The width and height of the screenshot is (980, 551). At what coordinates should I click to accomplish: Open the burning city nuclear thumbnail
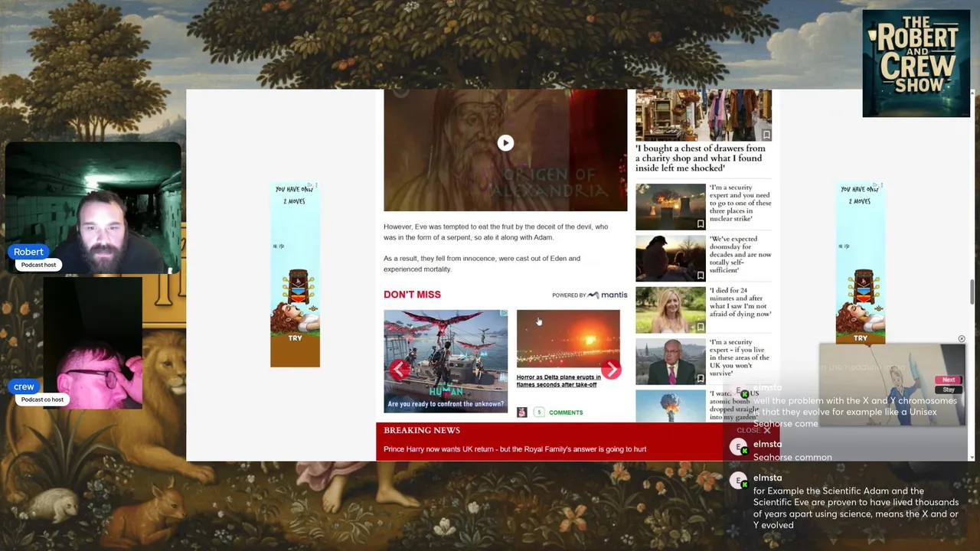(x=670, y=207)
